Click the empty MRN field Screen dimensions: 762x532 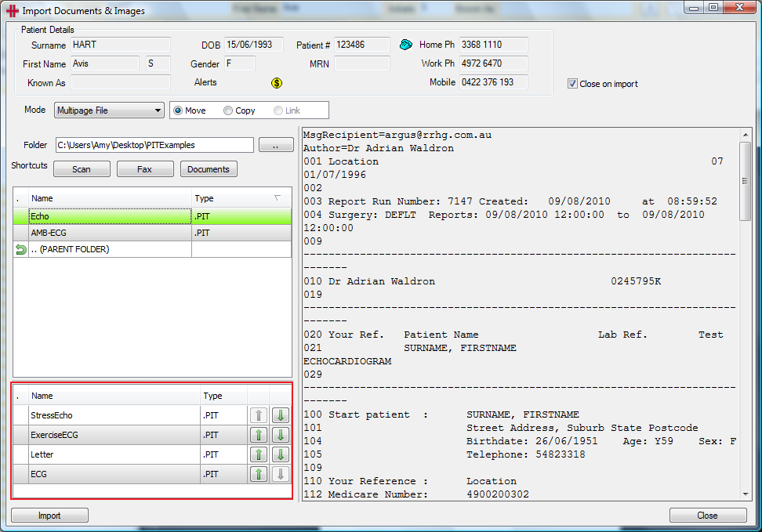click(x=362, y=63)
